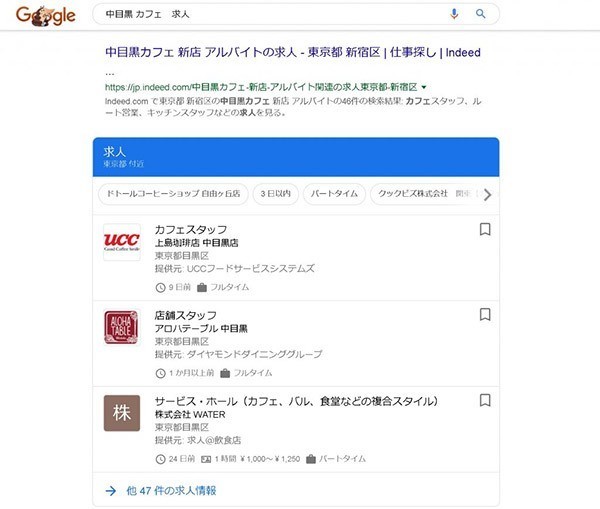600x509 pixels.
Task: Open 他 47 件の求人情報 link
Action: (x=171, y=491)
